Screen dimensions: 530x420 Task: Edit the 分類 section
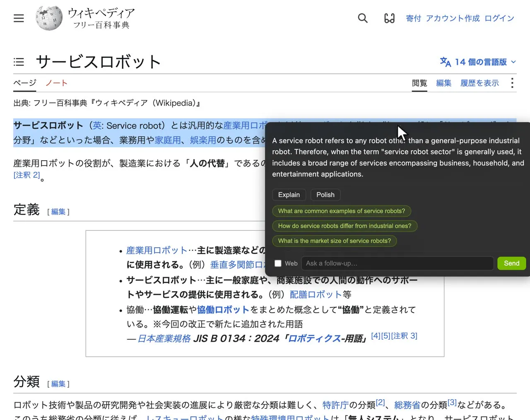point(58,384)
